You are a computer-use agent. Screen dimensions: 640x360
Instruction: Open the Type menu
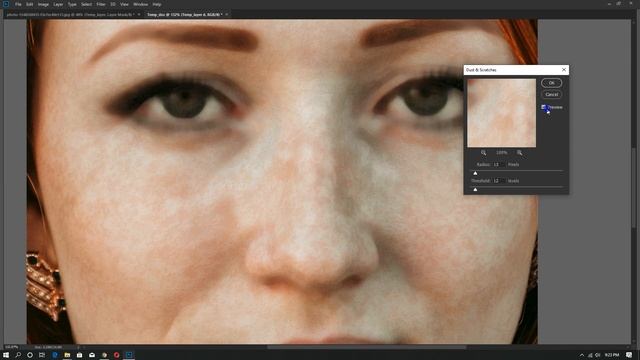pyautogui.click(x=72, y=4)
